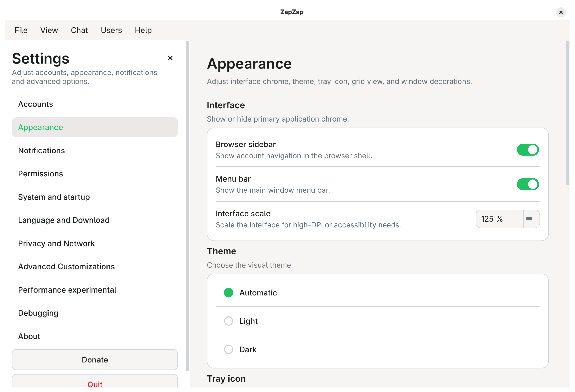Select the Appearance settings section
575x392 pixels.
point(95,127)
